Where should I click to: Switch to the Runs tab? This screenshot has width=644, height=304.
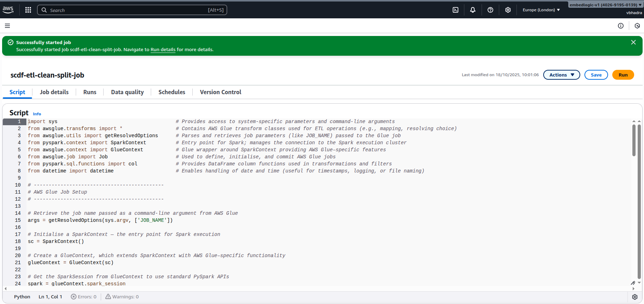[x=90, y=92]
